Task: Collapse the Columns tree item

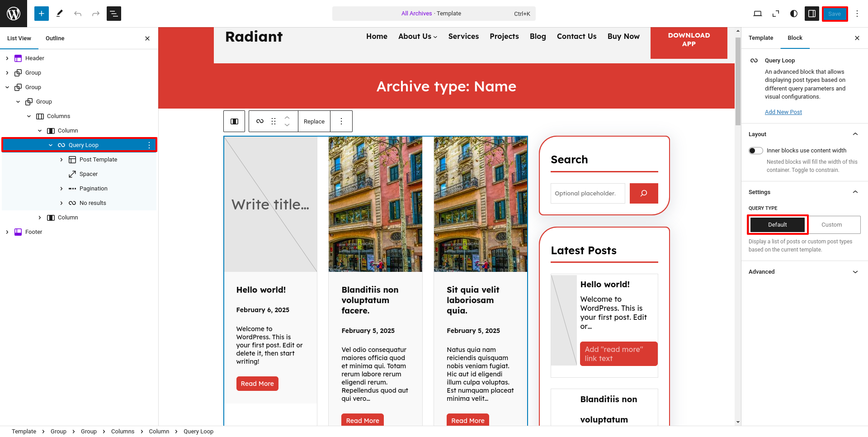Action: (29, 116)
